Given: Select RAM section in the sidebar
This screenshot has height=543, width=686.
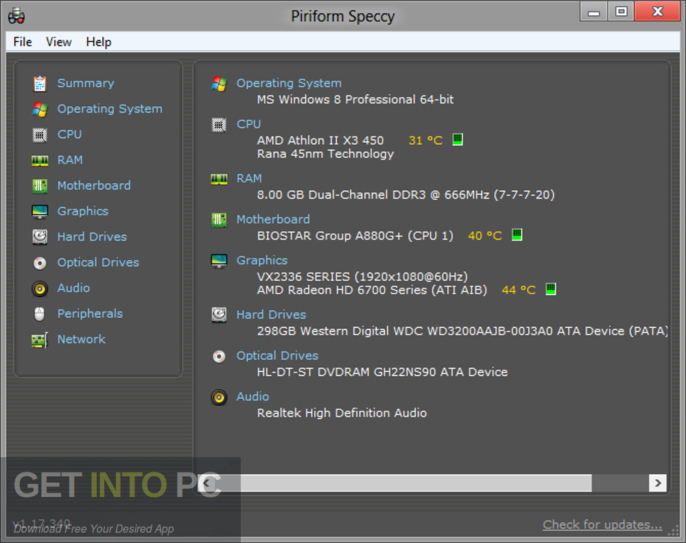Looking at the screenshot, I should [x=70, y=160].
